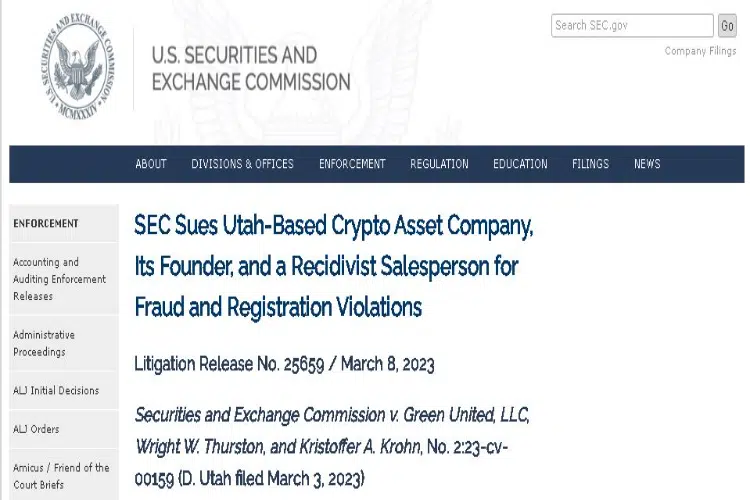750x500 pixels.
Task: Open the Regulation menu item
Action: coord(439,164)
